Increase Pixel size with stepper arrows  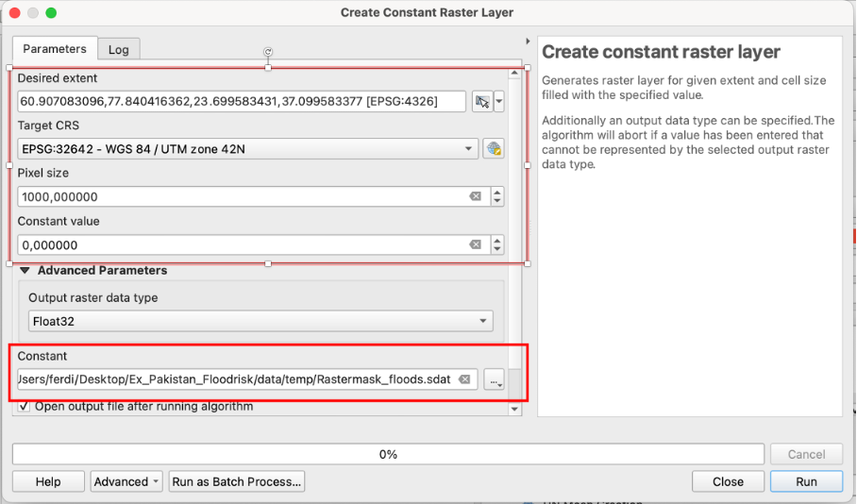click(497, 192)
